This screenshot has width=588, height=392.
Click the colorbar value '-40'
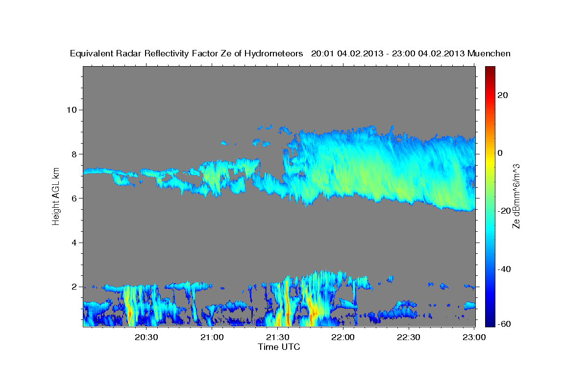click(x=505, y=269)
